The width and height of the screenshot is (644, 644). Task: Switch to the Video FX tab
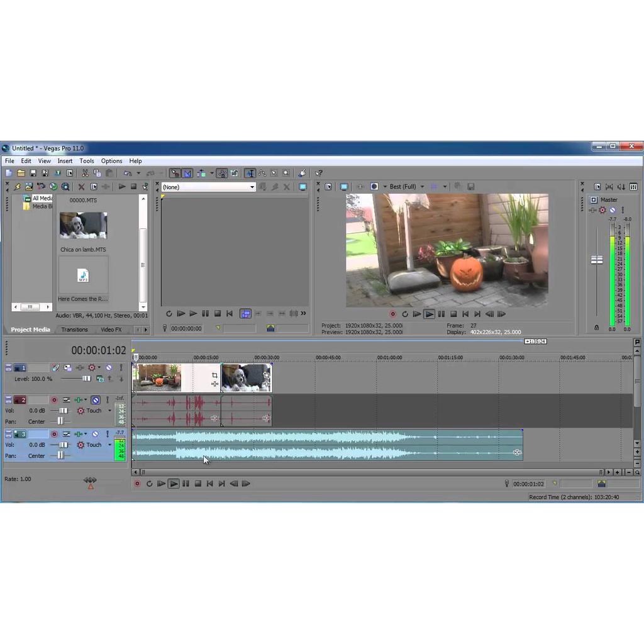(111, 330)
